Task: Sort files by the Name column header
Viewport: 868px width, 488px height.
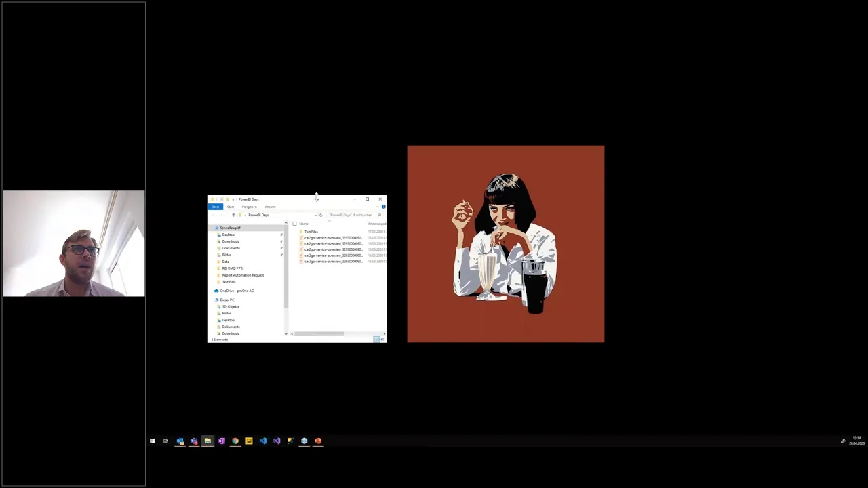Action: coord(304,224)
